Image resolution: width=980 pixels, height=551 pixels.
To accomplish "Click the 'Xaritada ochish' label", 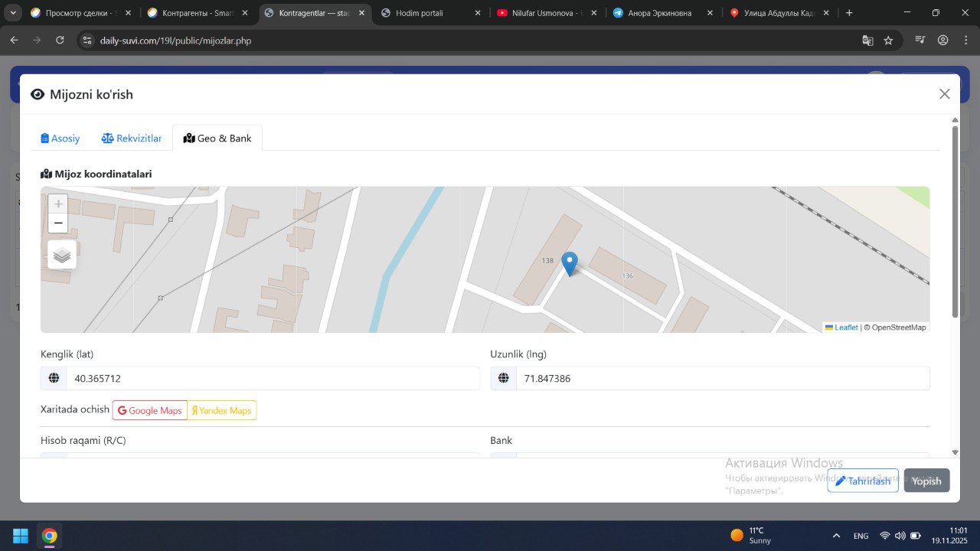I will 75,409.
